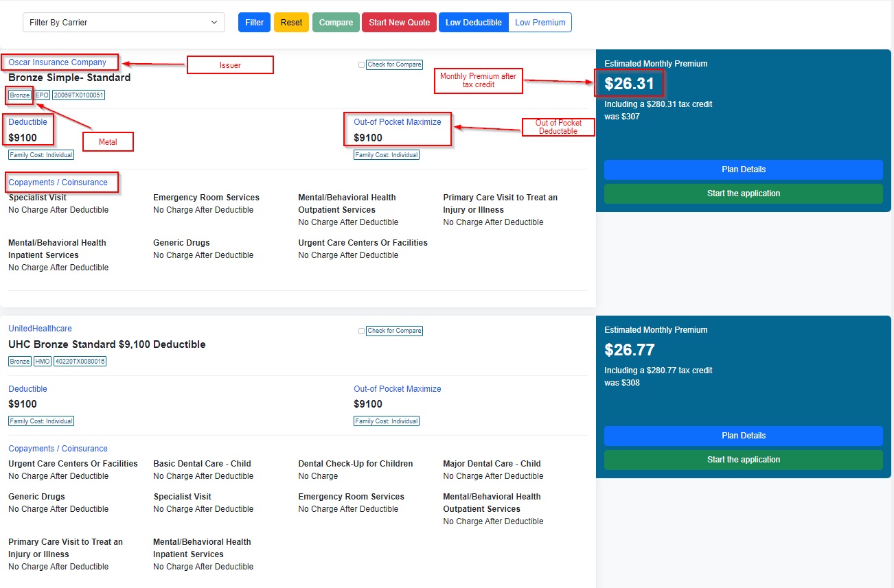
Task: Open the Filter By Carrier dropdown
Action: (124, 22)
